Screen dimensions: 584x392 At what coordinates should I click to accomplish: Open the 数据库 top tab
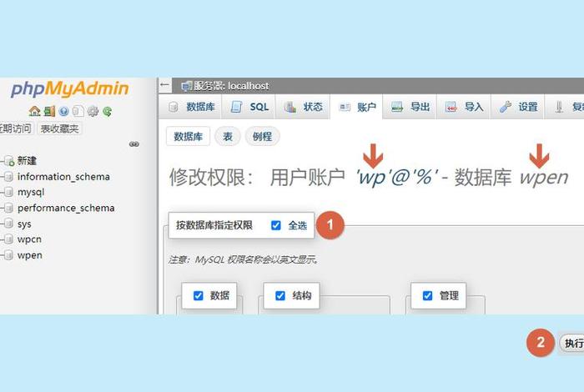click(x=191, y=108)
